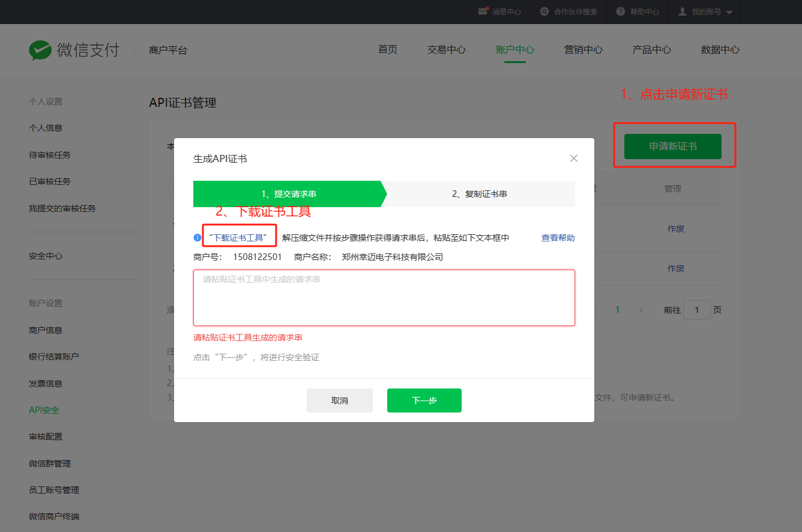Click the 合作伙伴搜索 text link
The width and height of the screenshot is (802, 532).
point(575,12)
